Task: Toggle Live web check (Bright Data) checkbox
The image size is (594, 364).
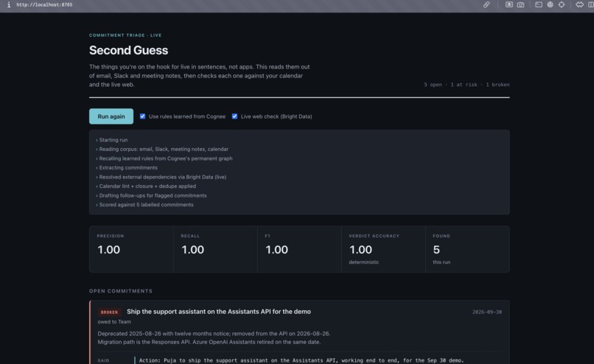Action: click(234, 116)
